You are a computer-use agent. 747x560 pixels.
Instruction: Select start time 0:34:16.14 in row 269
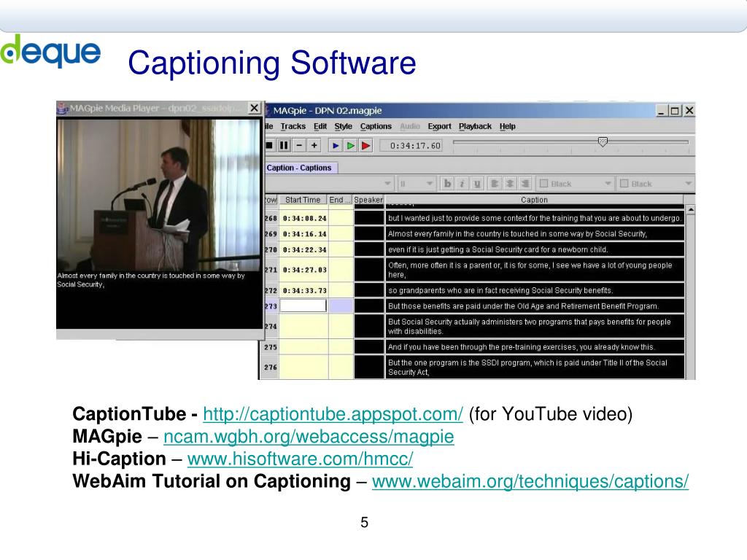pos(304,234)
